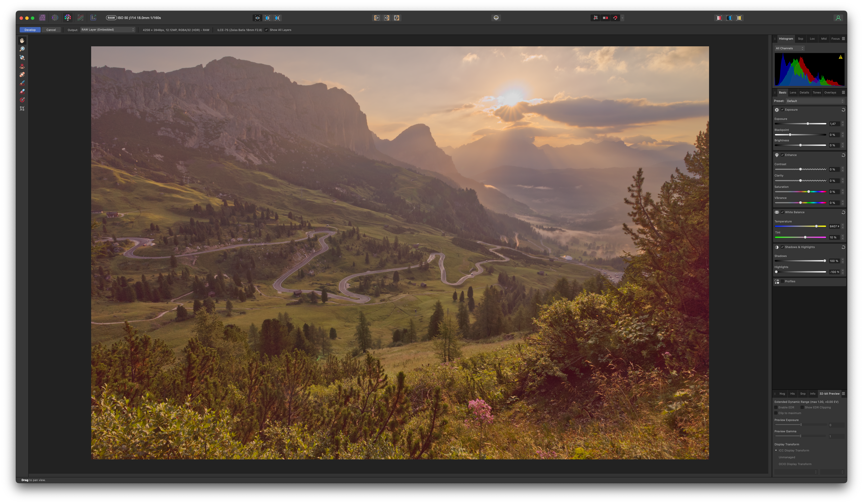Select the Blemish Removal bandage tool
The image size is (863, 504).
[22, 75]
